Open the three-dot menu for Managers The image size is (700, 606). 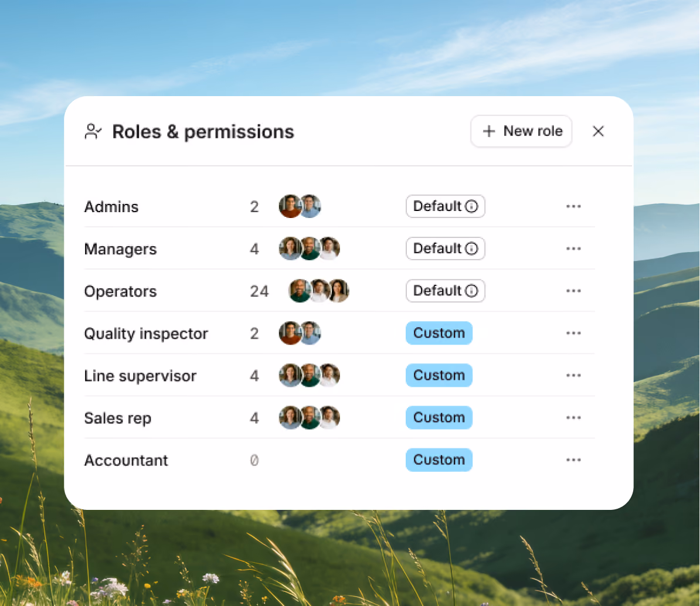pyautogui.click(x=573, y=248)
